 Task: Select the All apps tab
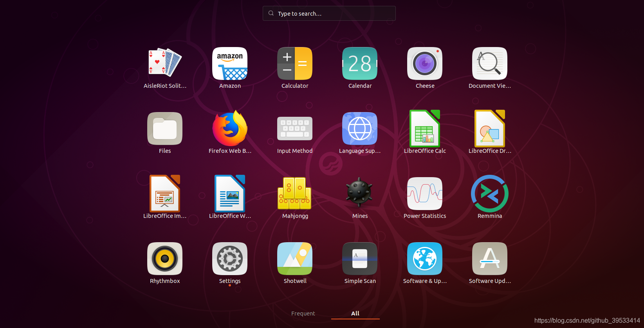click(355, 314)
